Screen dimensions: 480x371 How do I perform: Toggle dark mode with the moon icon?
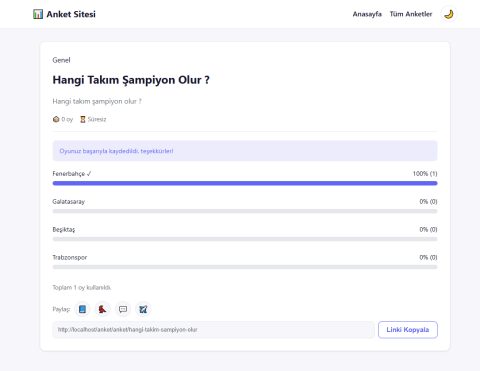click(449, 14)
